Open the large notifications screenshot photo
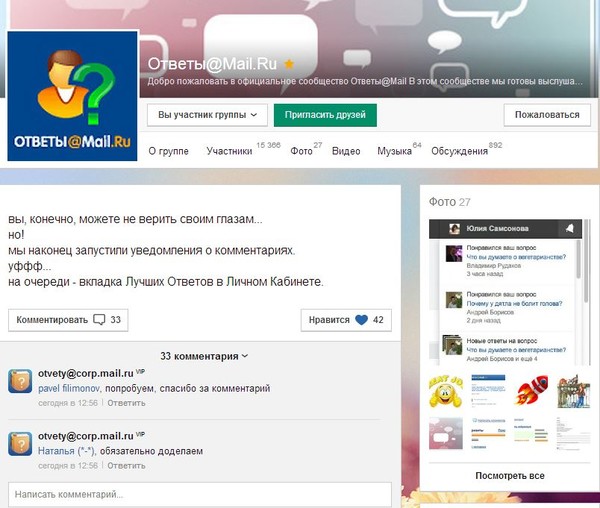The width and height of the screenshot is (600, 508). pos(509,293)
